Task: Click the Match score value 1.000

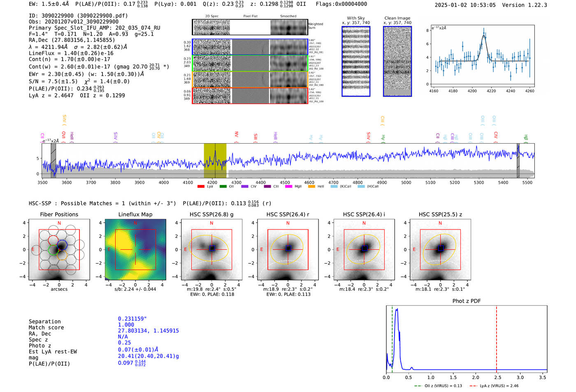Action: pos(126,325)
